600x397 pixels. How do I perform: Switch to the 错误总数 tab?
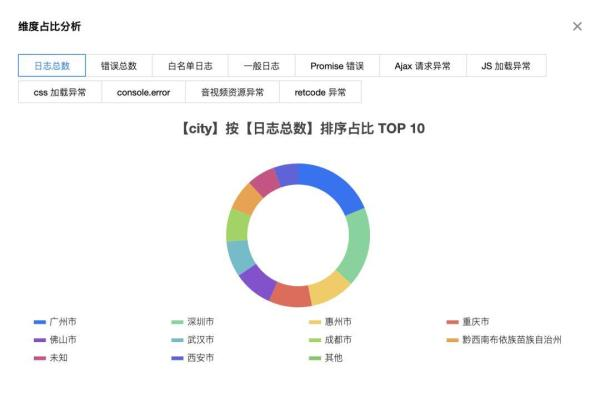click(x=119, y=66)
